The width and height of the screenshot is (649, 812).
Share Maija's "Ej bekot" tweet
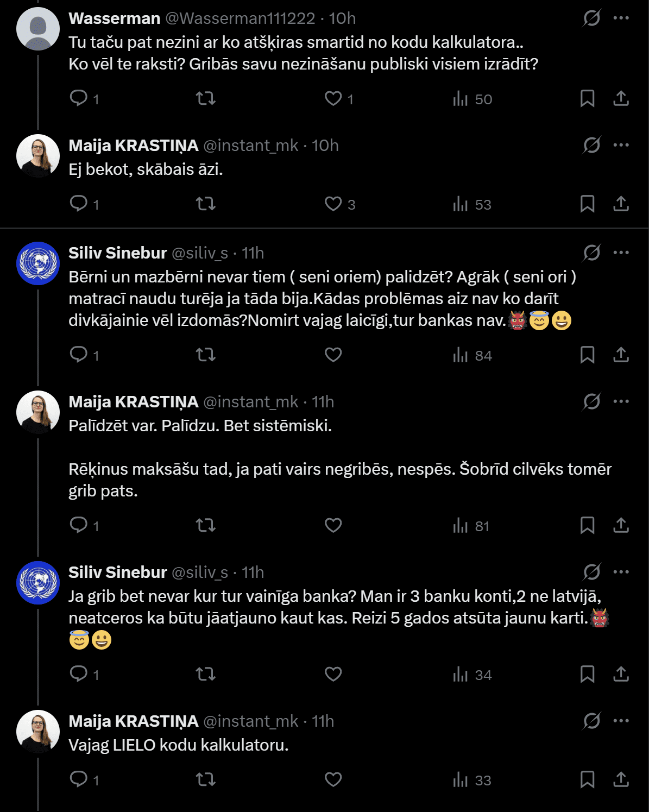[621, 204]
